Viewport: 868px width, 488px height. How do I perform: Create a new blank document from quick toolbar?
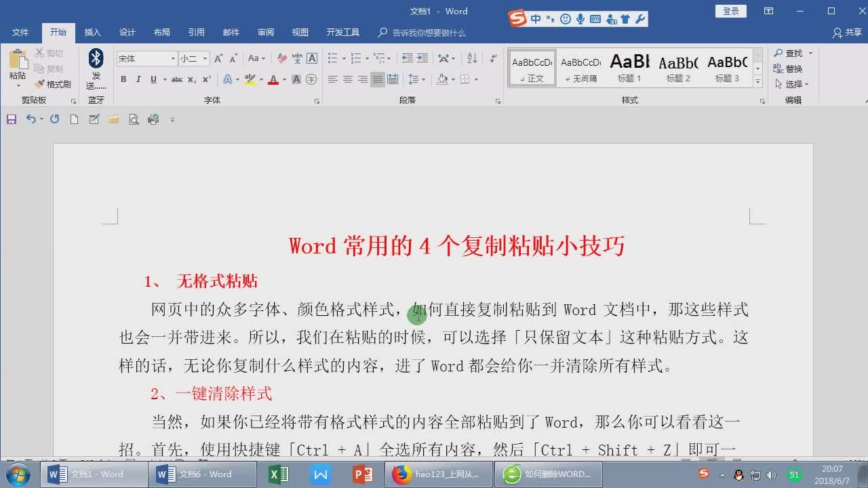[75, 119]
